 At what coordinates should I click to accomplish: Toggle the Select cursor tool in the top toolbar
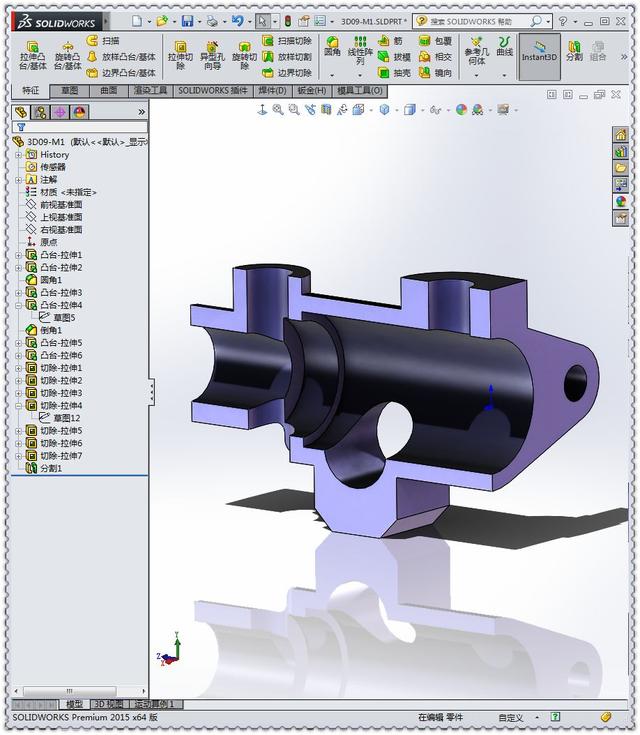coord(262,21)
